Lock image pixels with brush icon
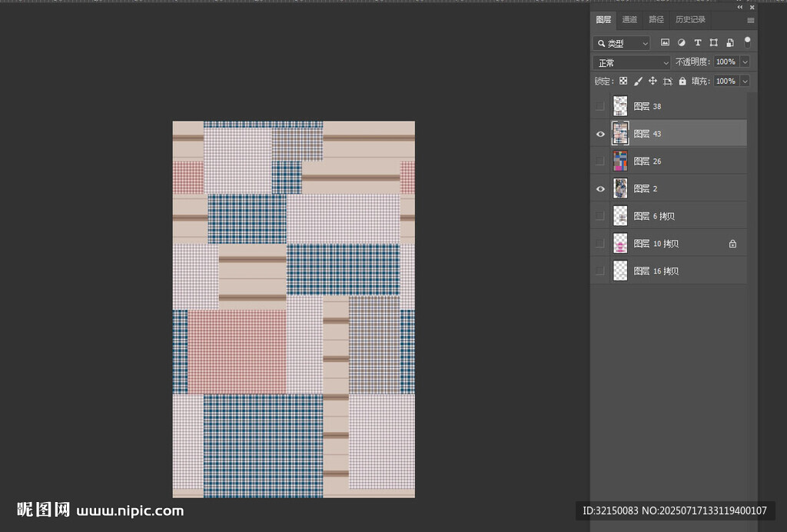787x532 pixels. pos(638,81)
